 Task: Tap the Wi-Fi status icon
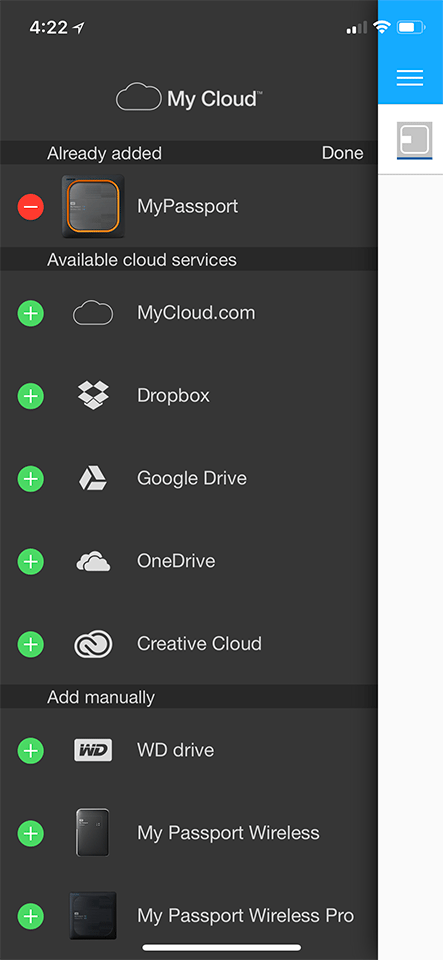pos(382,28)
